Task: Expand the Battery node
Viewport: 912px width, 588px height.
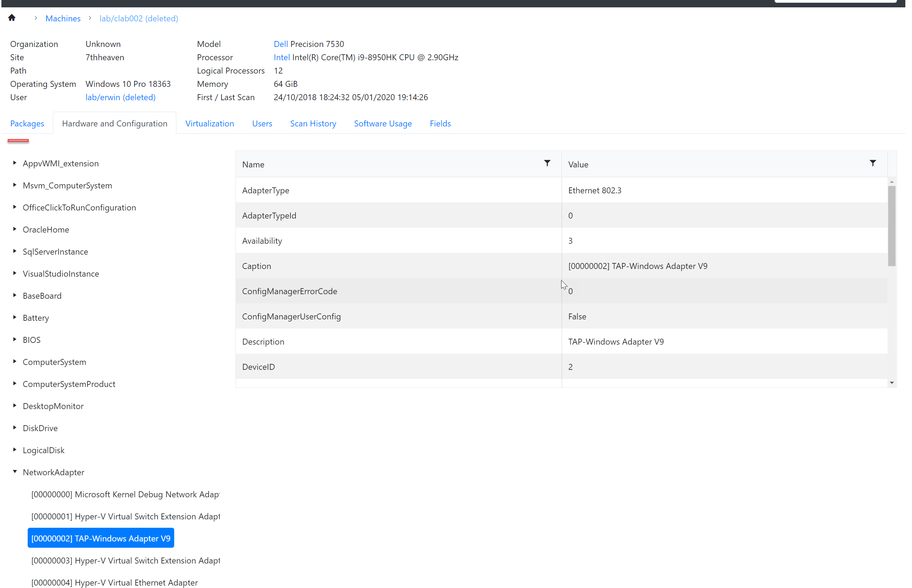Action: click(14, 318)
